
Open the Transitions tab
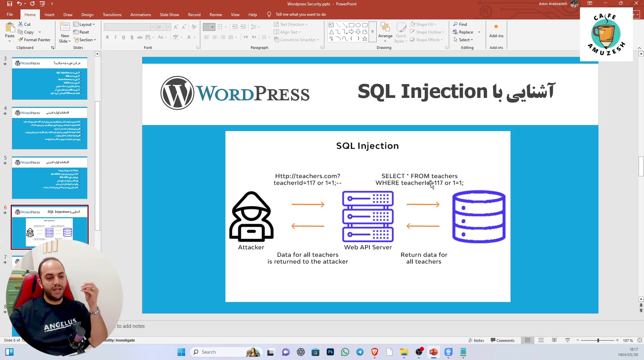(112, 15)
